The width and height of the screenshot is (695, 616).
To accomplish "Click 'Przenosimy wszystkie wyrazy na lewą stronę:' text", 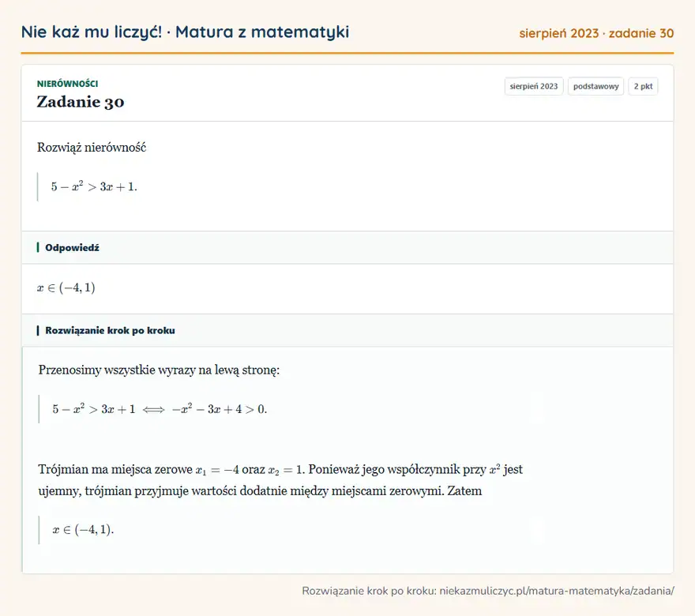I will click(x=159, y=370).
